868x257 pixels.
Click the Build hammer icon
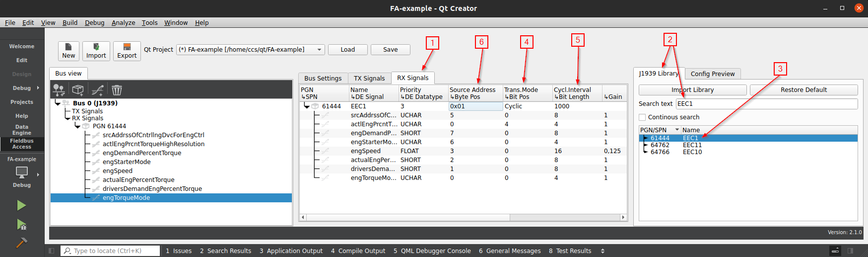click(x=21, y=243)
